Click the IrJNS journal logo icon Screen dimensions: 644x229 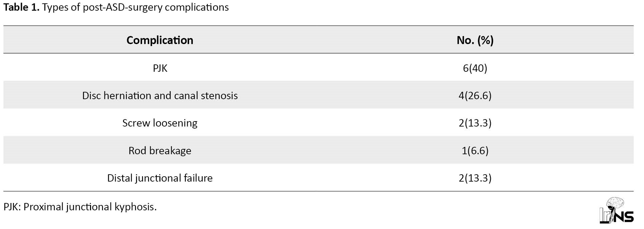point(616,211)
